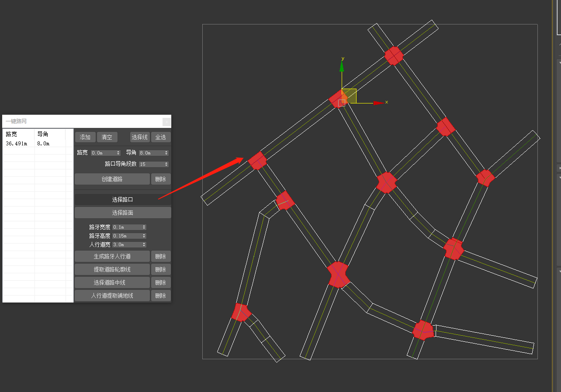The width and height of the screenshot is (561, 392).
Task: Click the spinner arrows of 路牙高度
Action: 144,236
